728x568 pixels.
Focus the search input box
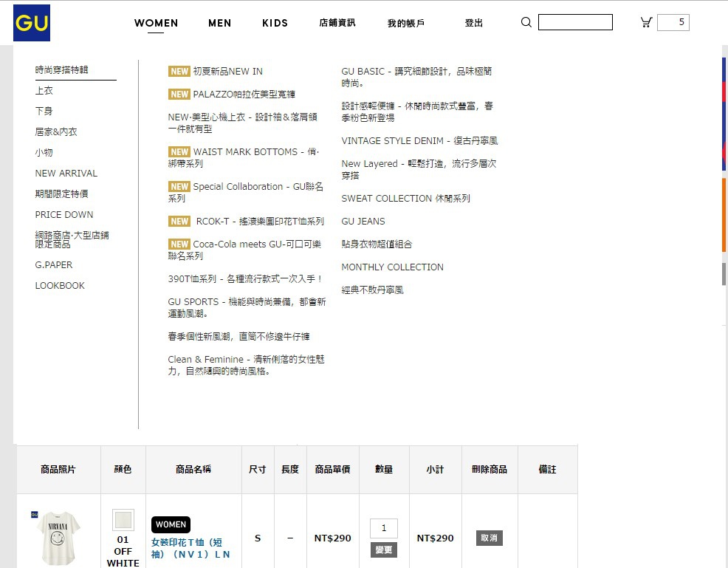575,22
